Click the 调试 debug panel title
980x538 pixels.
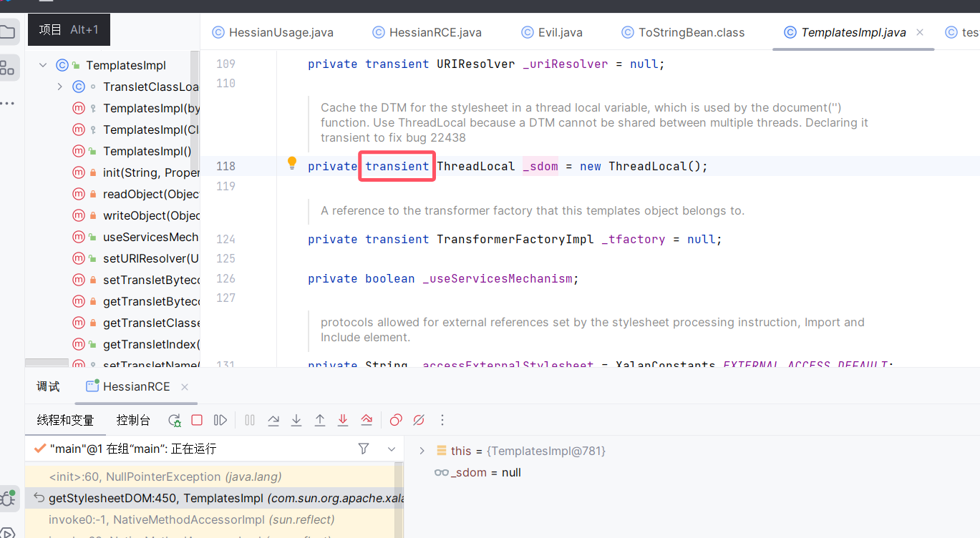point(48,386)
